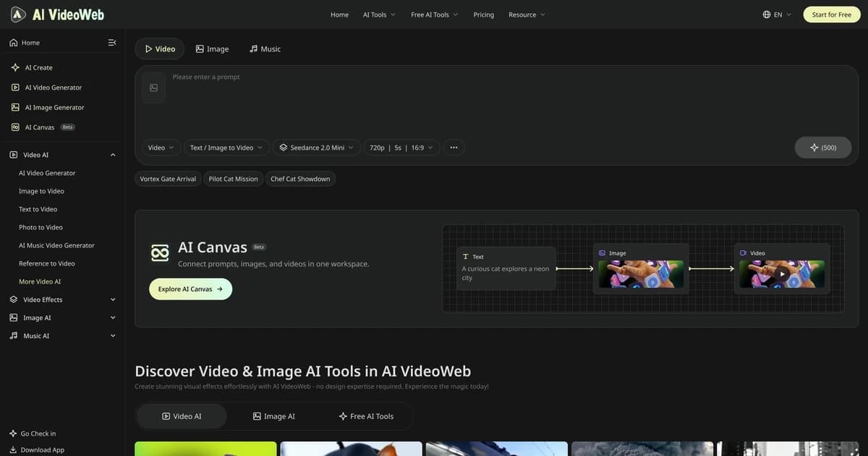Open the 720p 5s 16:9 settings dropdown
This screenshot has height=456, width=868.
click(401, 148)
